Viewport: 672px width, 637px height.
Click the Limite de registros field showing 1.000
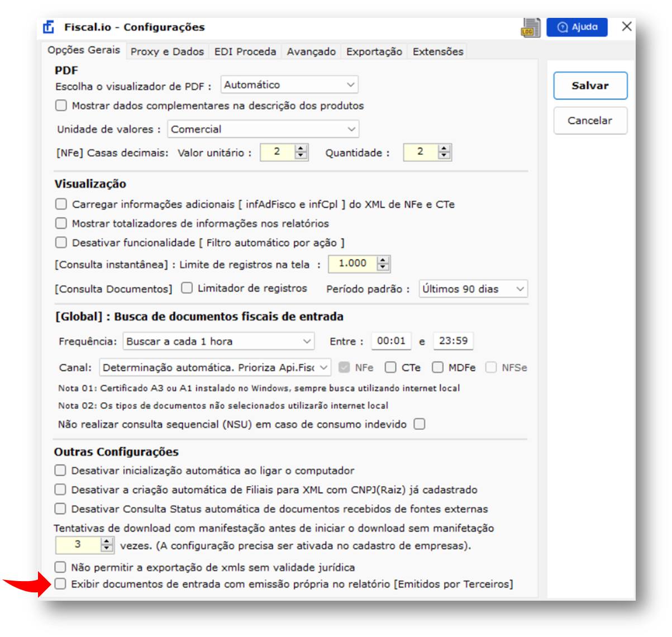point(352,264)
